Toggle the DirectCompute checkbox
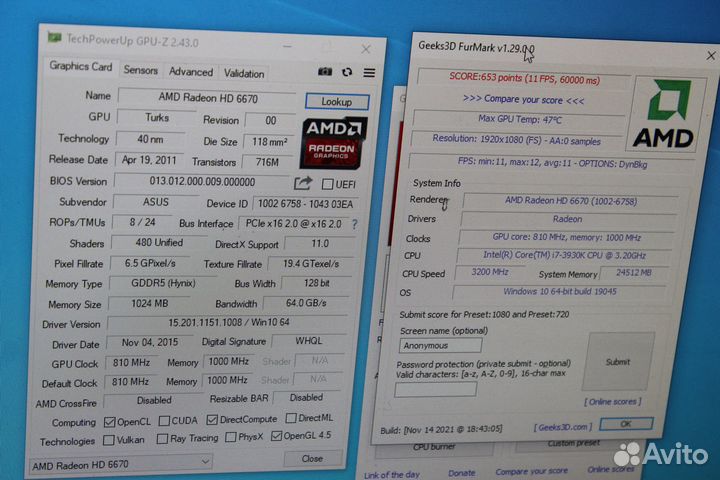Image resolution: width=720 pixels, height=480 pixels. pos(212,419)
